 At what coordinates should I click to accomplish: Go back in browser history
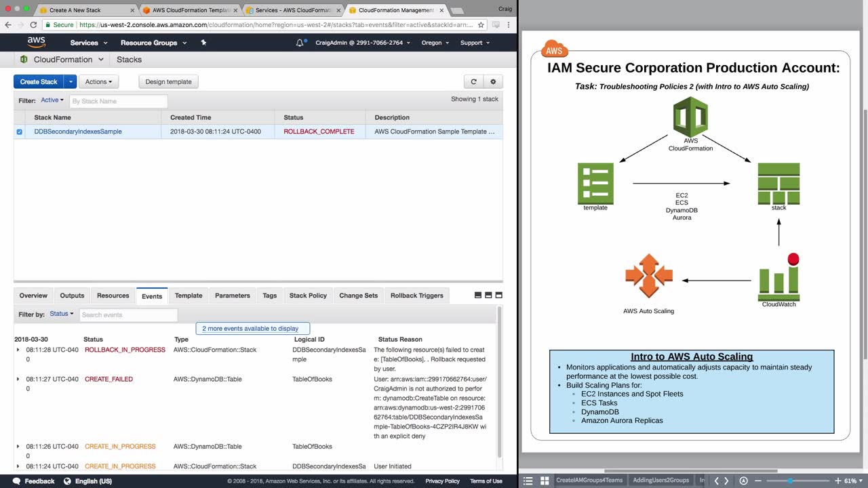8,24
